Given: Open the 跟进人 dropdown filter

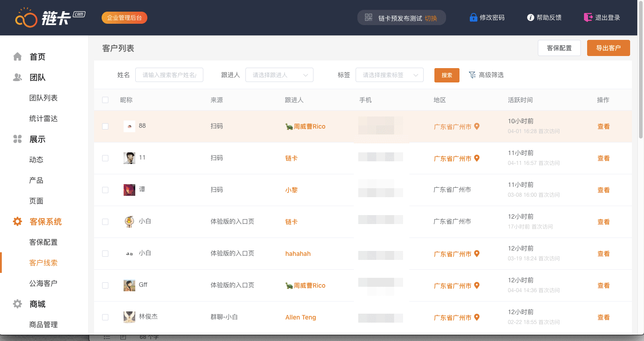Looking at the screenshot, I should coord(279,75).
